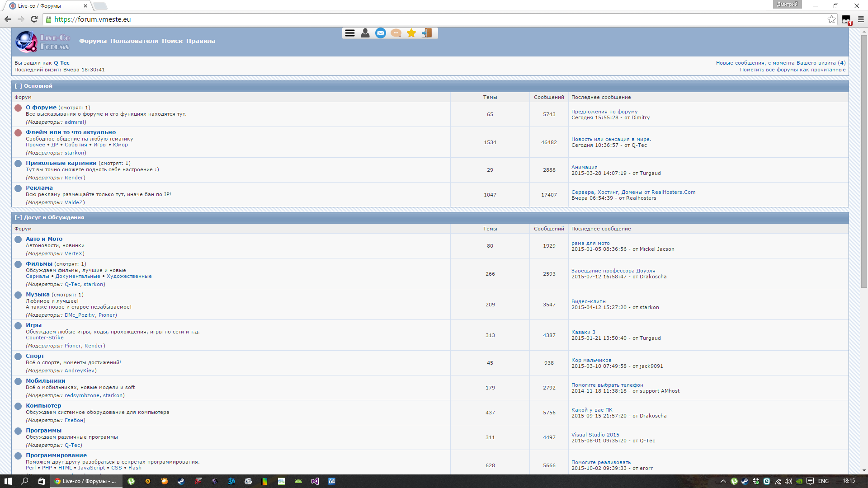Click the yellow star favorites icon

click(411, 33)
